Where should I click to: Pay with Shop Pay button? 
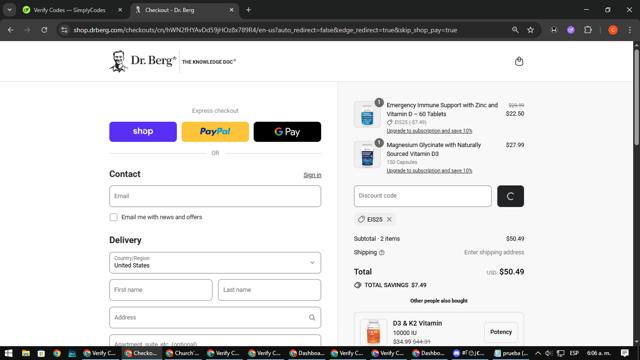[x=143, y=132]
